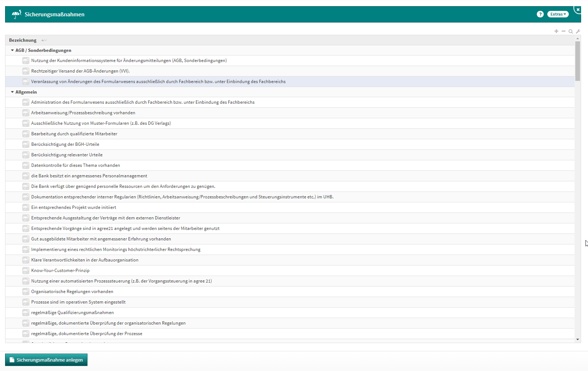Click the help question mark icon

[540, 14]
